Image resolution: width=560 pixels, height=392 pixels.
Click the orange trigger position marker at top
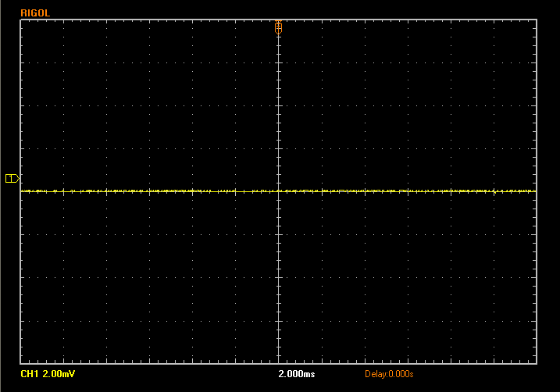[278, 27]
